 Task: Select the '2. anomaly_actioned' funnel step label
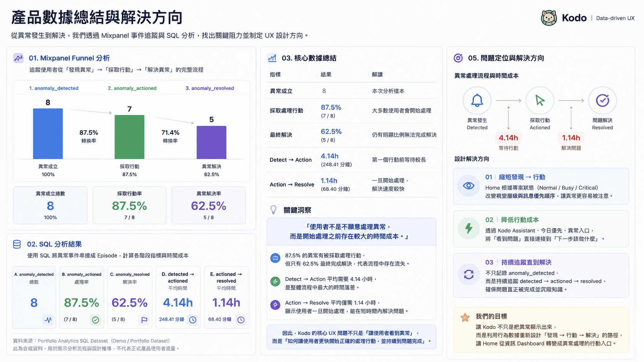[132, 88]
